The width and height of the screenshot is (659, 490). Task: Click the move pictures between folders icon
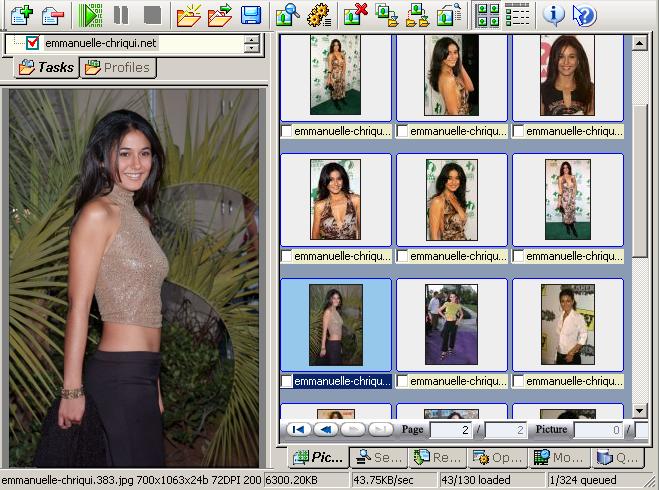(418, 16)
